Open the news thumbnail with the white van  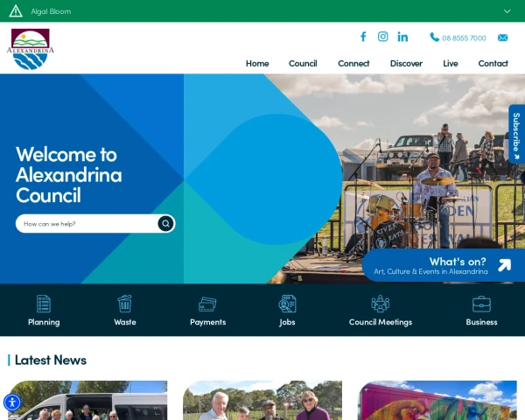87,400
